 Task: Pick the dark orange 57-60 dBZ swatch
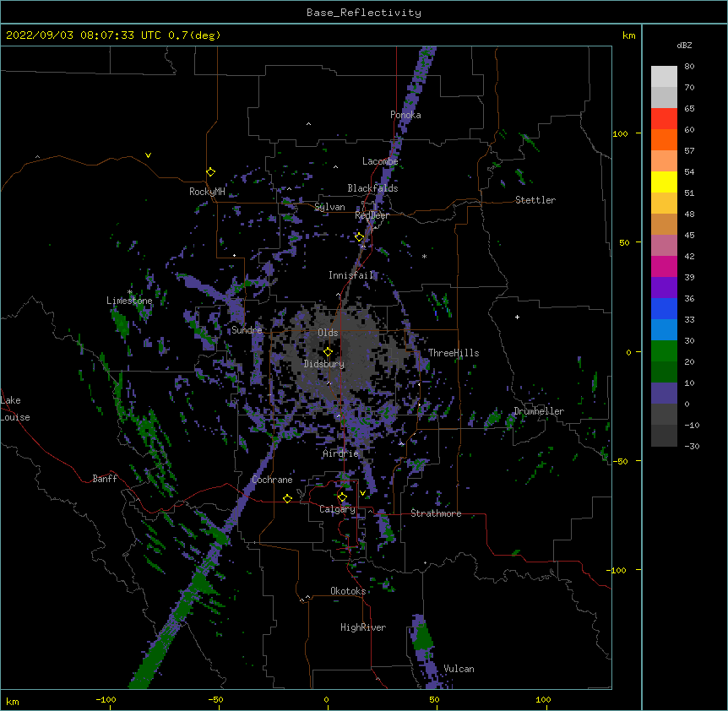664,139
